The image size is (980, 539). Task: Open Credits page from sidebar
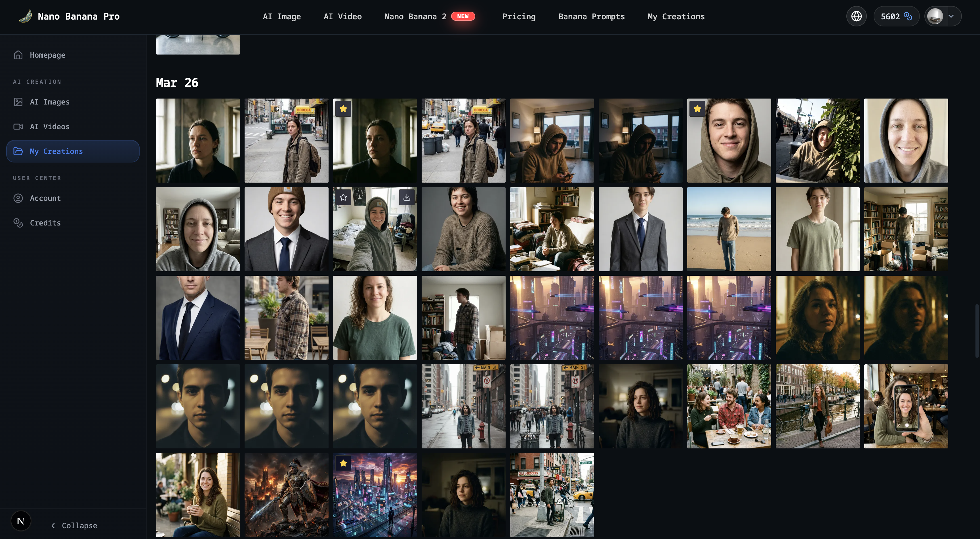coord(45,223)
